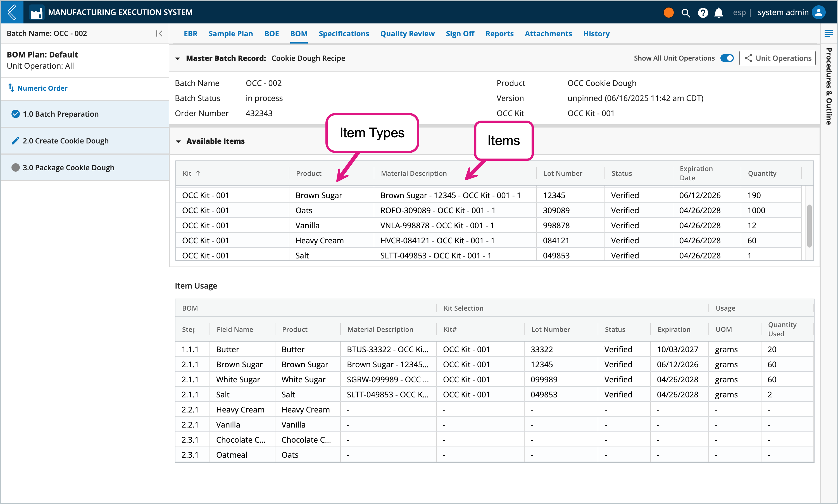Open the search magnifier icon

click(686, 13)
